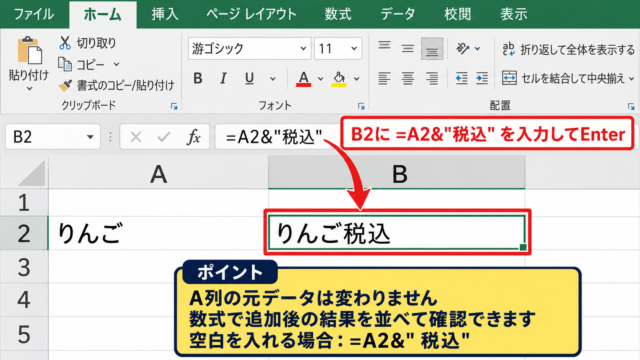Decrease the cell indent
Screen dimensions: 640x360
click(461, 78)
